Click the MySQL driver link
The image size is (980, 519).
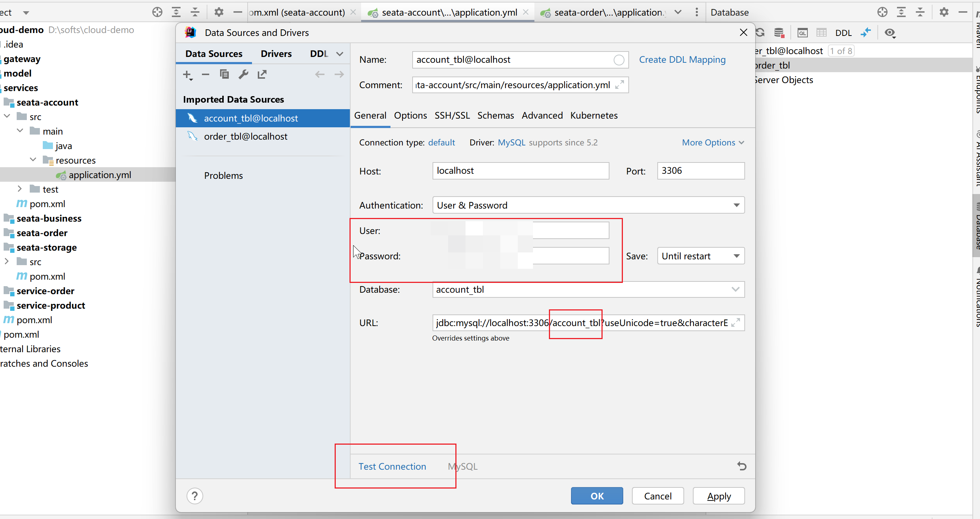511,143
